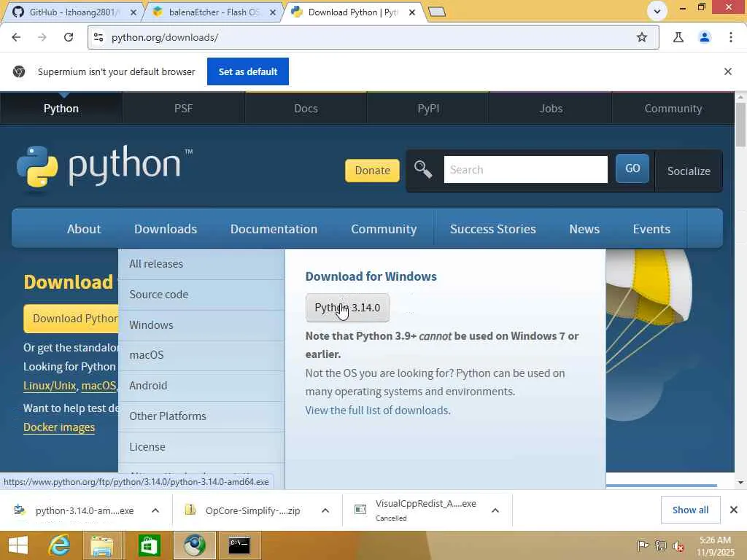Image resolution: width=747 pixels, height=560 pixels.
Task: Open the Socialize menu
Action: pos(689,171)
